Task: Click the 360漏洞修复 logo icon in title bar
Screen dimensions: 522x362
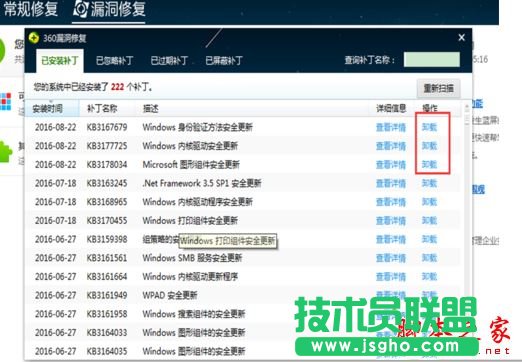Action: [x=34, y=38]
